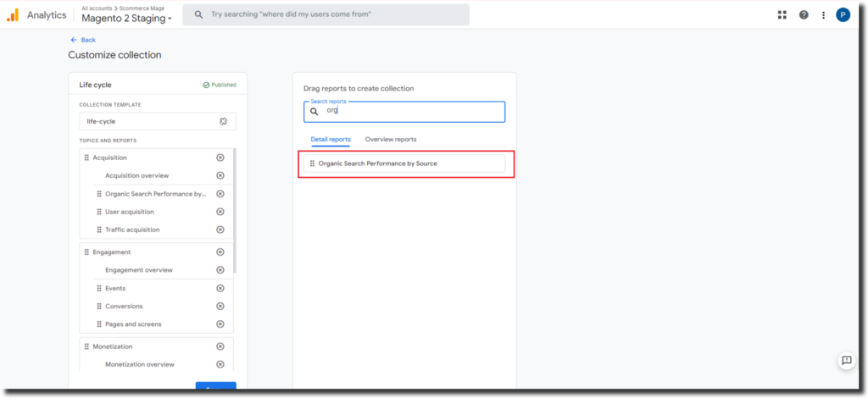
Task: Remove the Events report from Engagement
Action: click(x=220, y=288)
